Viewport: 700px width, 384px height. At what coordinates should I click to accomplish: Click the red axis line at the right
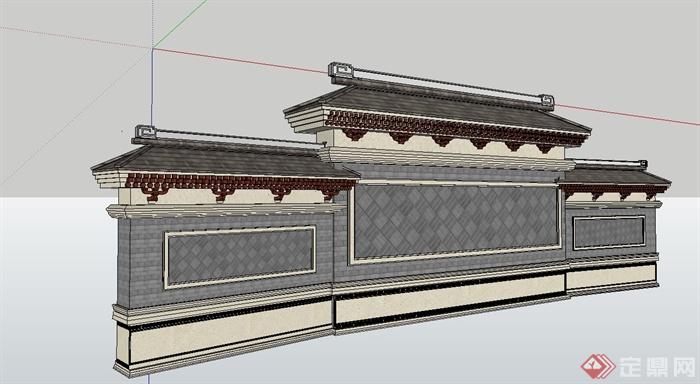click(625, 114)
